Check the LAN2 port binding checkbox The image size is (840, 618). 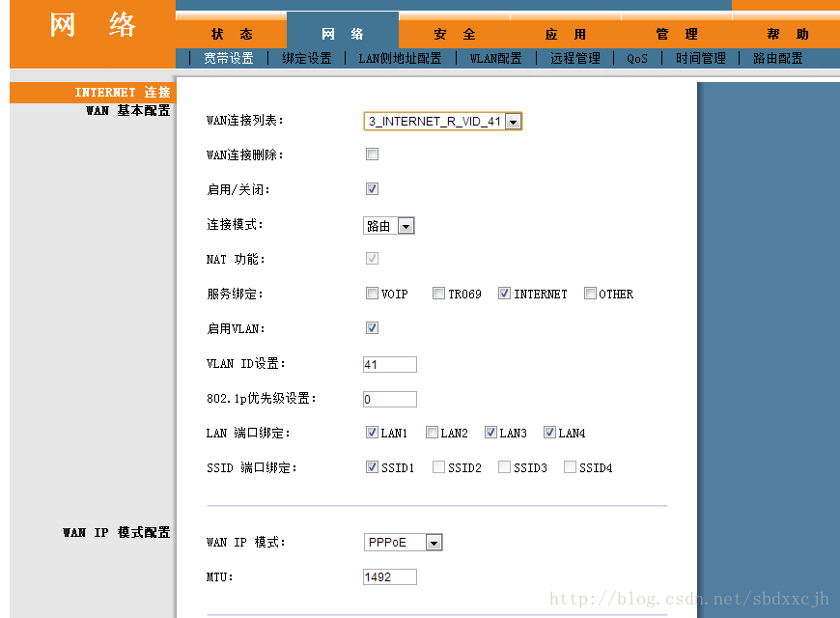click(x=432, y=432)
